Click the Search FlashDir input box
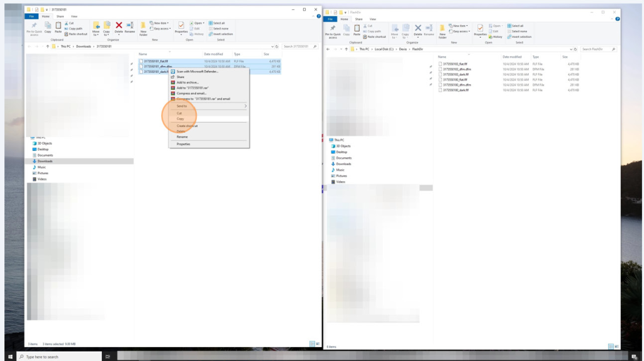This screenshot has height=361, width=644. pyautogui.click(x=596, y=49)
